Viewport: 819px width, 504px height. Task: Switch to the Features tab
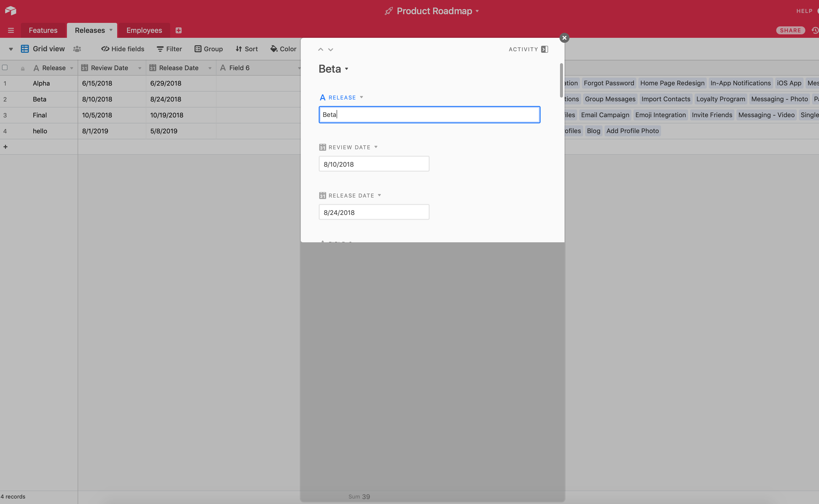click(x=43, y=30)
